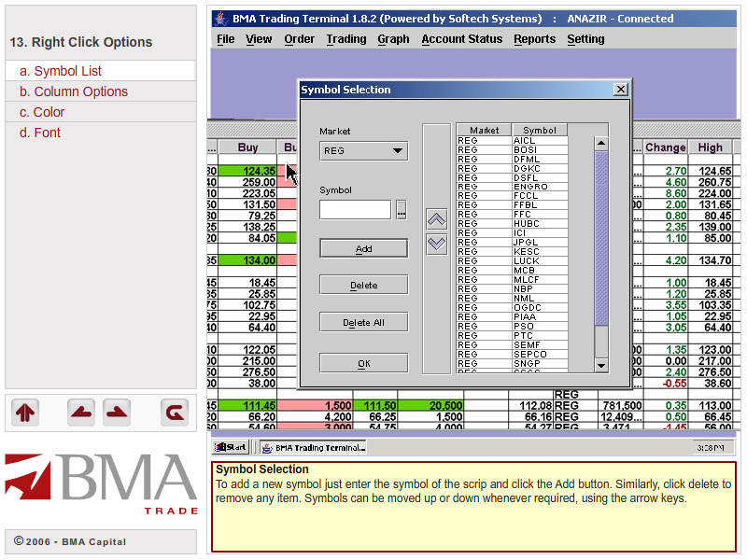
Task: Click the green Buy cell 111.45
Action: [x=247, y=406]
